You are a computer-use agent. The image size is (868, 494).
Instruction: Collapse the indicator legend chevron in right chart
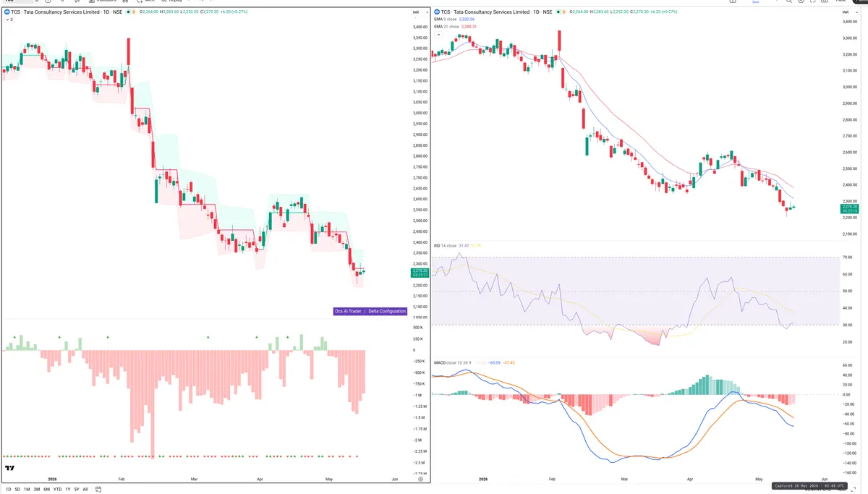438,34
